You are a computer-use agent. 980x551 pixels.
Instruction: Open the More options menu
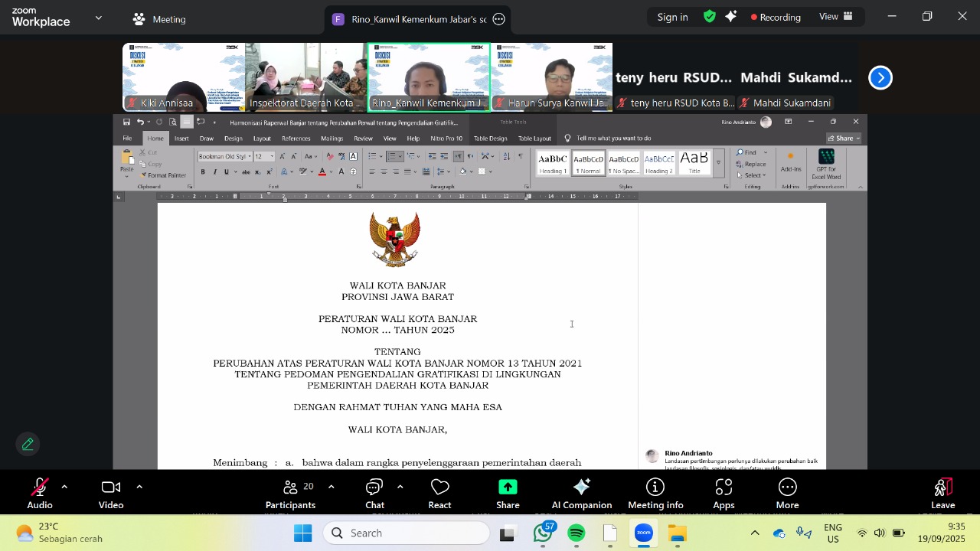click(787, 494)
